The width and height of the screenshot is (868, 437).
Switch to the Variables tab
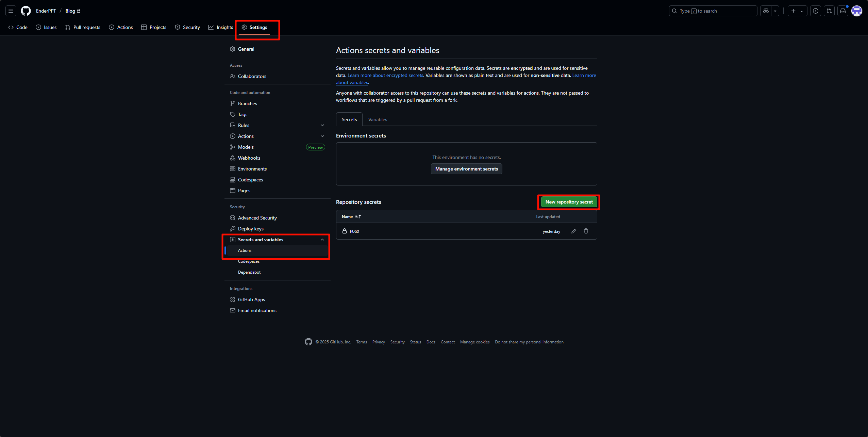click(x=378, y=119)
